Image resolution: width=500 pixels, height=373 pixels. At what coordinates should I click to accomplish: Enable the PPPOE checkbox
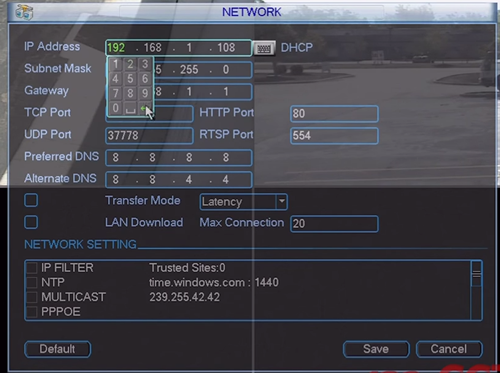(x=32, y=312)
